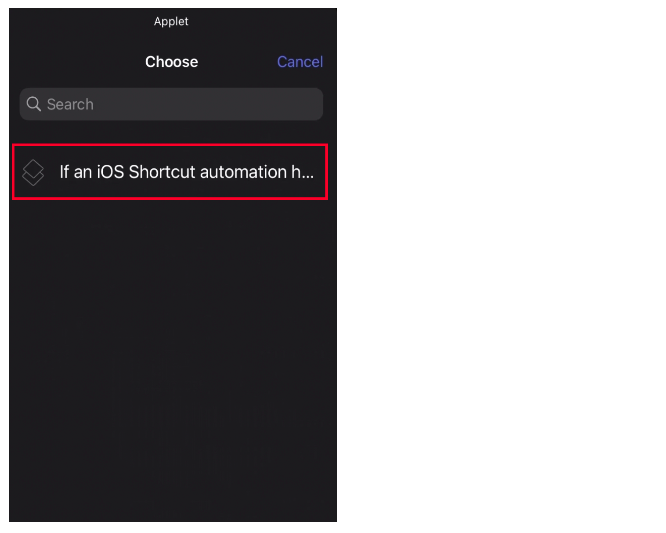Click the Applet label at top

click(171, 21)
